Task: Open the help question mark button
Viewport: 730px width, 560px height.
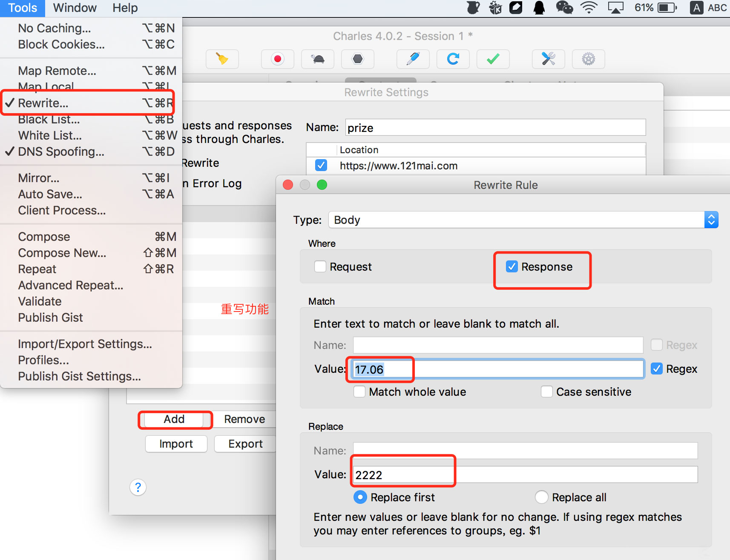Action: click(x=138, y=487)
